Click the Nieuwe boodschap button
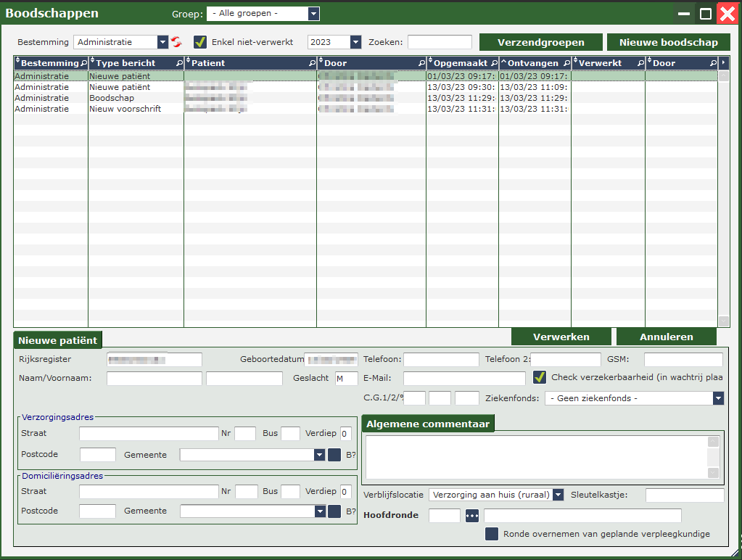This screenshot has width=742, height=560. (668, 42)
